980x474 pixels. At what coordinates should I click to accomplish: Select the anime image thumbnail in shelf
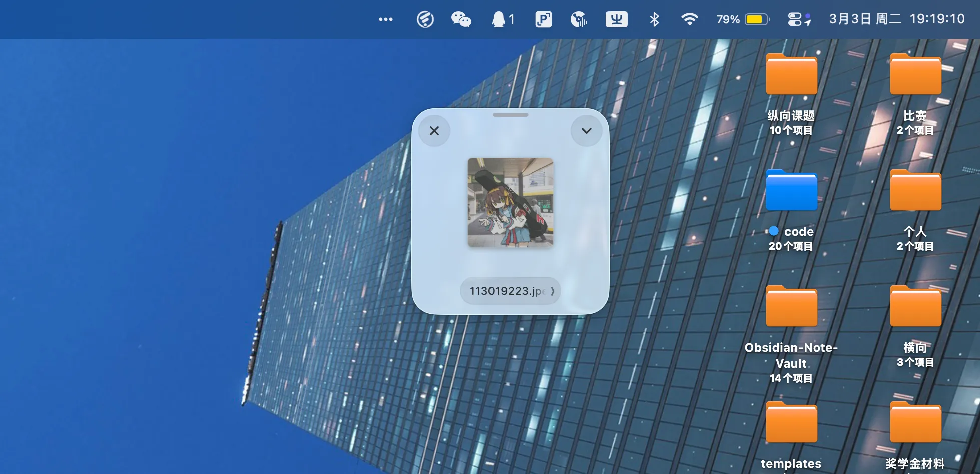click(510, 202)
